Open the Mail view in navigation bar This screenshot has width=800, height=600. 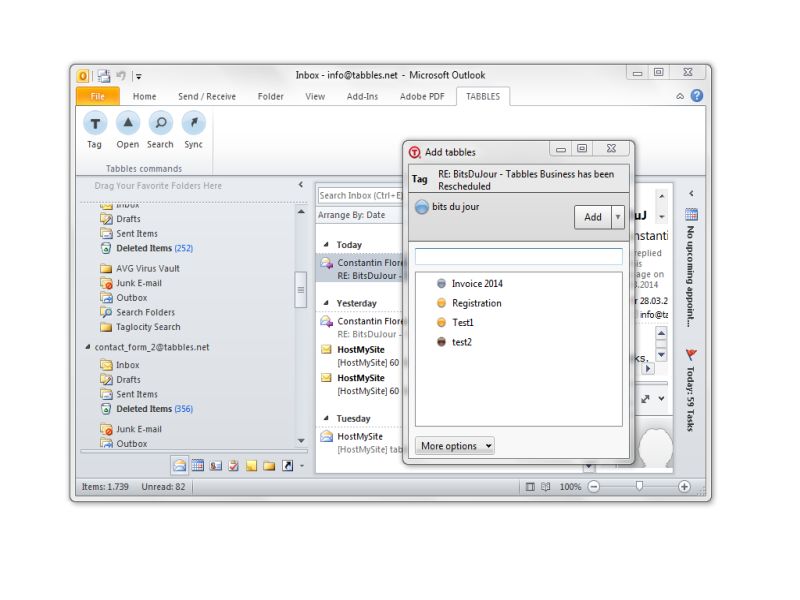click(x=179, y=465)
